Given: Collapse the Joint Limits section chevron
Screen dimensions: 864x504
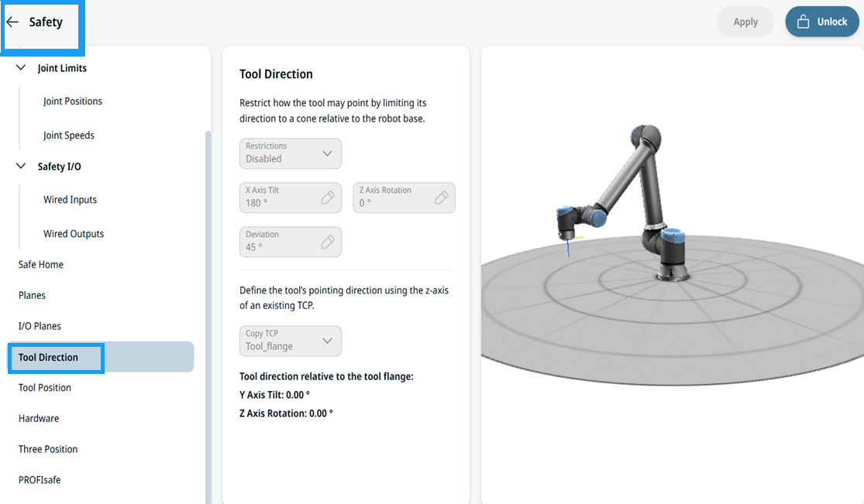Looking at the screenshot, I should pos(21,68).
